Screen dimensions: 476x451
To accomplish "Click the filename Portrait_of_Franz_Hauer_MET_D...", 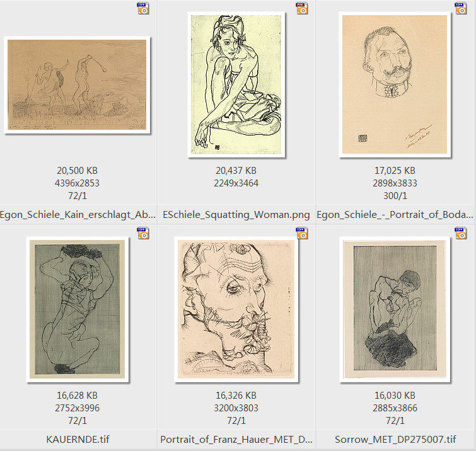I will pos(236,439).
